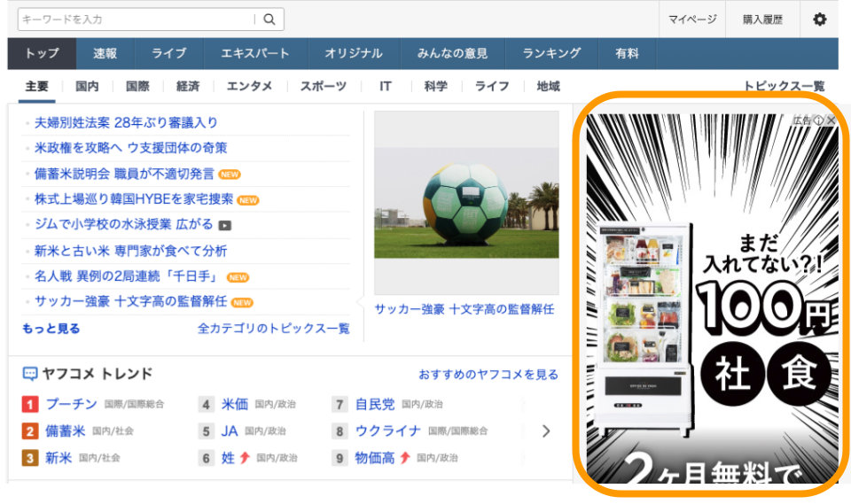The width and height of the screenshot is (851, 504).
Task: Click the 100円 社食 advertisement banner
Action: (712, 299)
